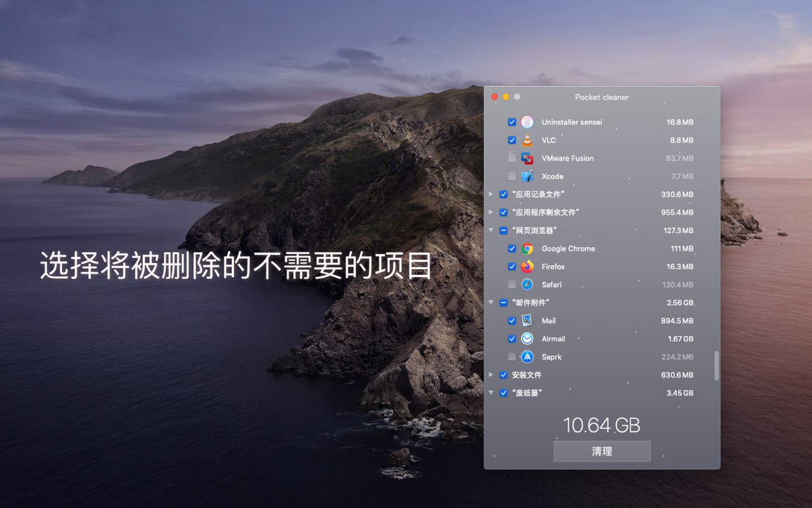The width and height of the screenshot is (812, 508).
Task: Uncheck the VLC checkbox
Action: pyautogui.click(x=512, y=140)
